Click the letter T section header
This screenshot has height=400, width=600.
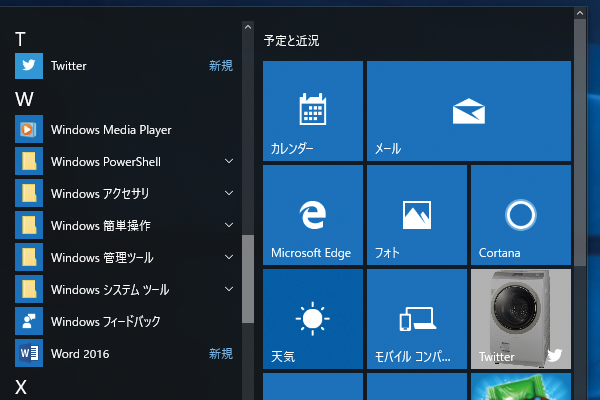coord(20,39)
